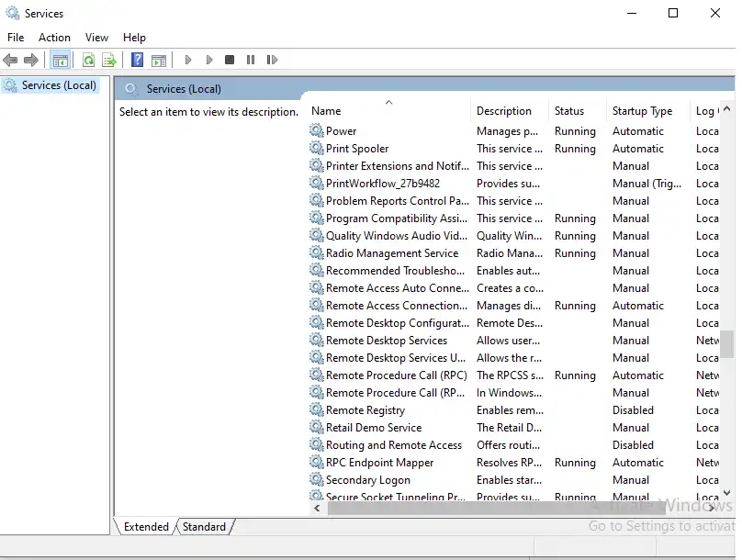Click the Forward arrow toolbar icon
742x560 pixels.
[x=31, y=60]
